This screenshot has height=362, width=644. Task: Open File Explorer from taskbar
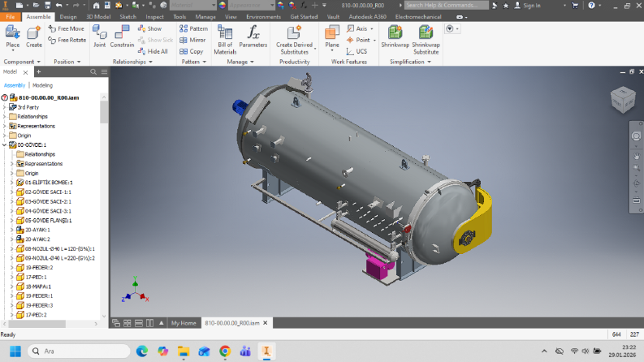(x=184, y=351)
